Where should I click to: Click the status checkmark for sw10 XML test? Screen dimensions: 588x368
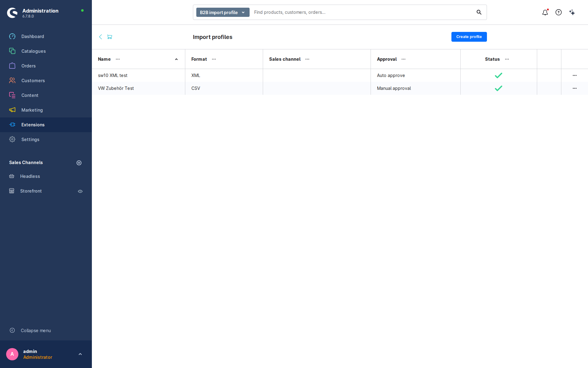pyautogui.click(x=499, y=75)
